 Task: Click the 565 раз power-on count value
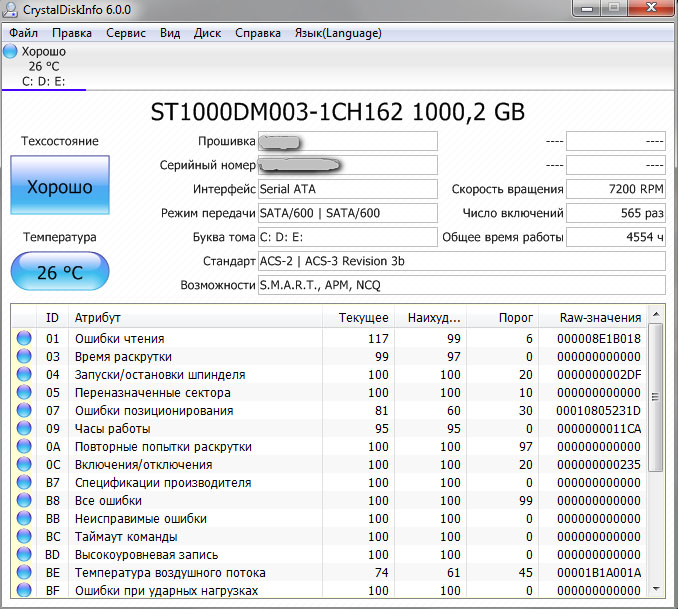[x=616, y=213]
